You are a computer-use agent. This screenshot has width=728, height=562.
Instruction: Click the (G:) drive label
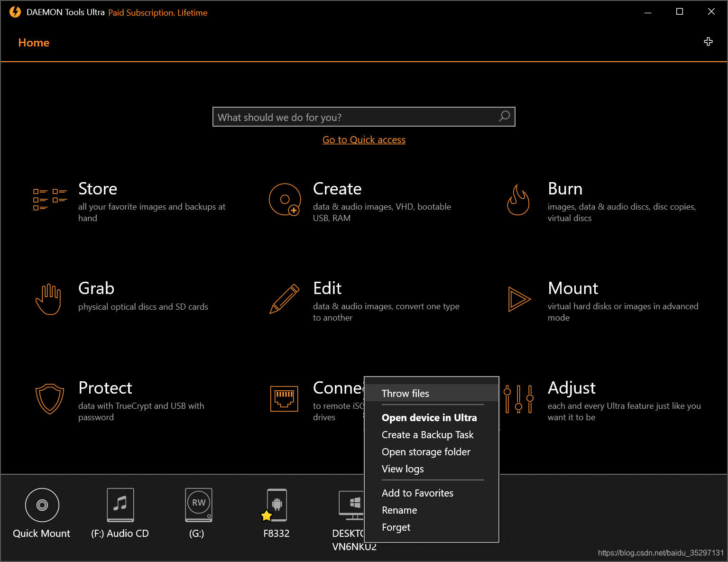click(x=197, y=534)
